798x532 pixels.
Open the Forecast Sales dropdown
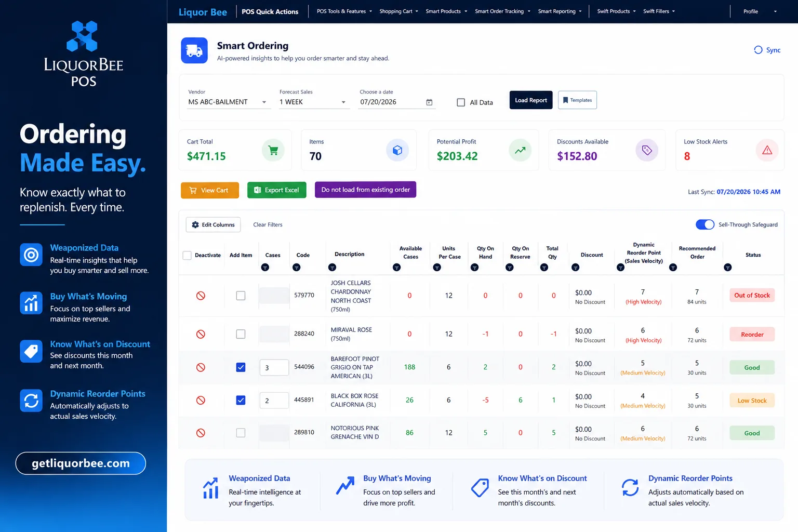pos(313,102)
